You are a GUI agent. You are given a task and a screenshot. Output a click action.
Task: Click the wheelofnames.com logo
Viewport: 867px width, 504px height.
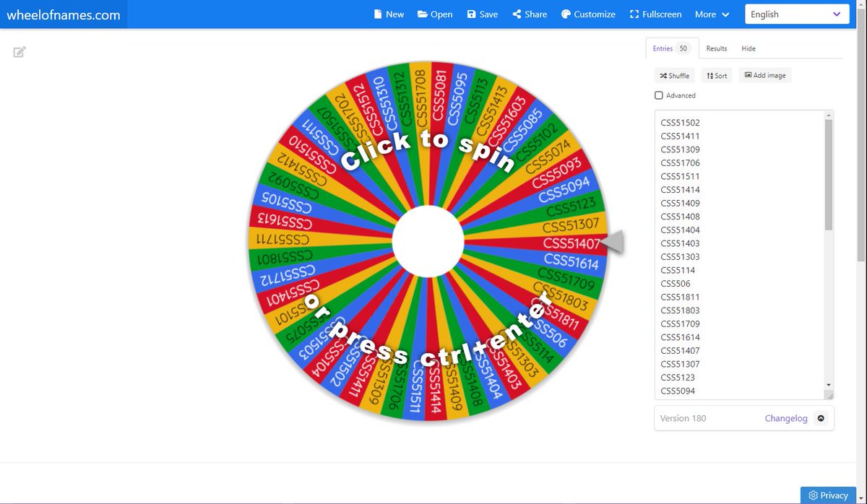click(64, 14)
